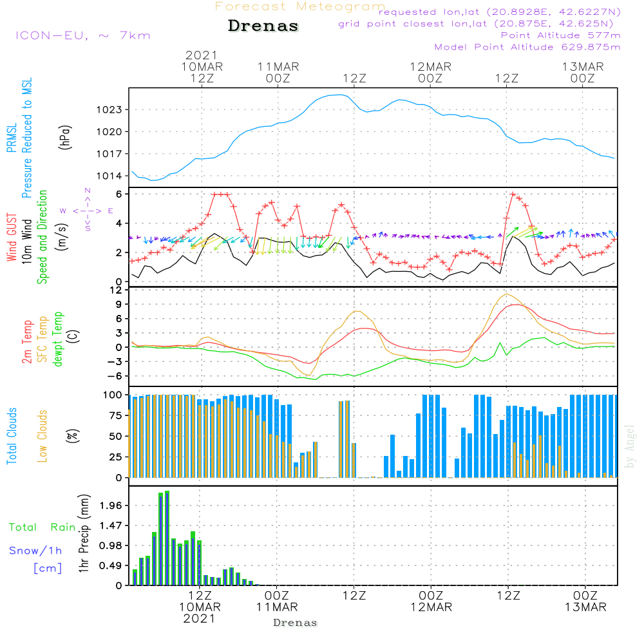The height and width of the screenshot is (644, 644).
Task: Click the 1023 hPa pressure tick label
Action: point(111,109)
